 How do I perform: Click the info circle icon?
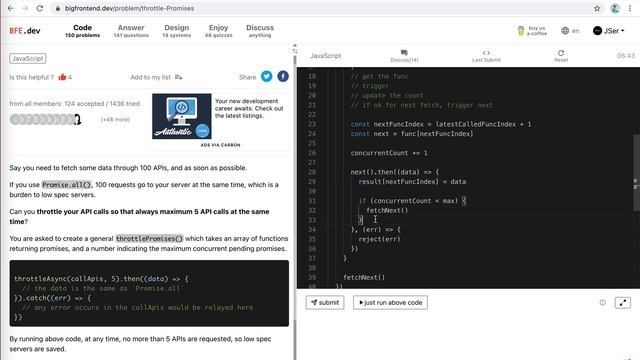coord(602,302)
